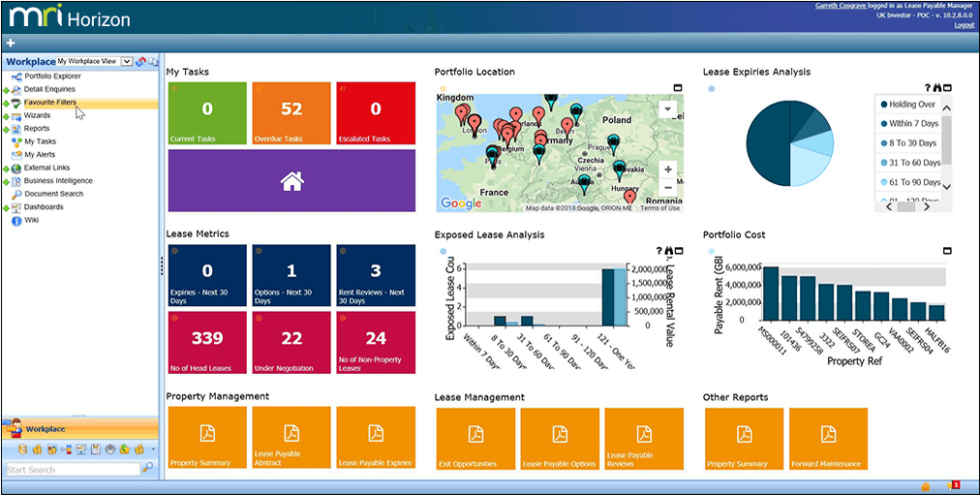Open help for Lease Expiries Analysis
This screenshot has height=495, width=980.
pos(928,88)
